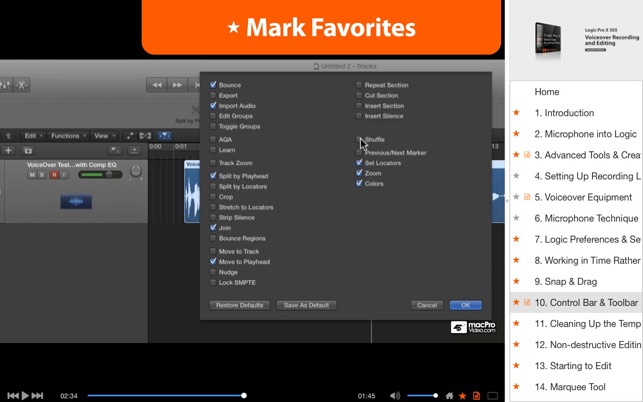The width and height of the screenshot is (643, 402).
Task: Enable the Repeat Section checkbox
Action: coord(359,85)
